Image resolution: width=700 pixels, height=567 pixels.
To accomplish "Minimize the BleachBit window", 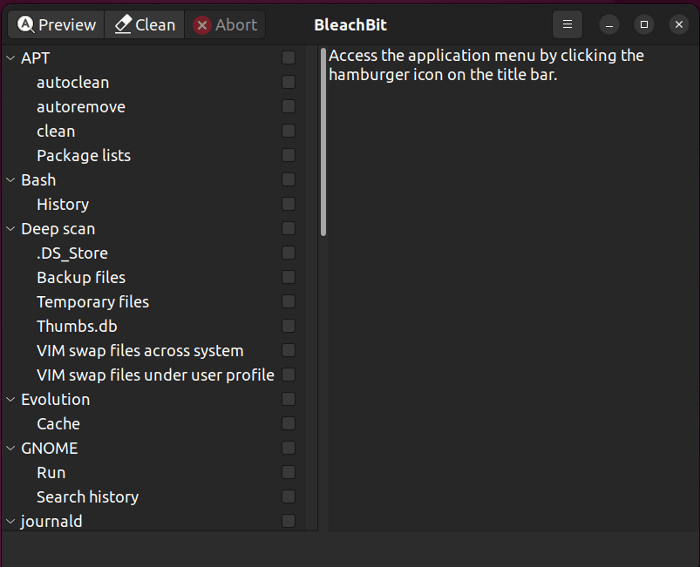I will [x=609, y=25].
